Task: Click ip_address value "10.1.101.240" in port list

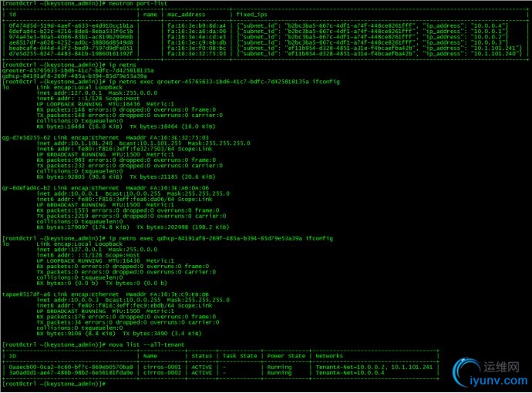Action: pos(495,54)
